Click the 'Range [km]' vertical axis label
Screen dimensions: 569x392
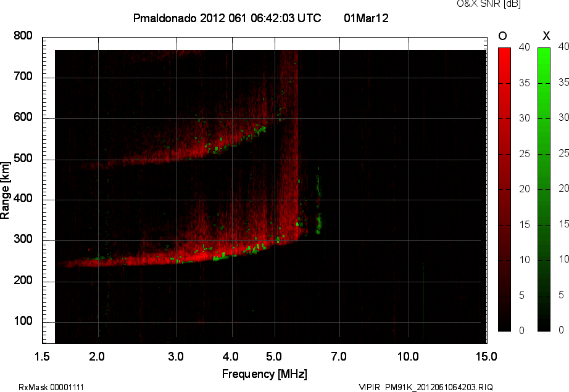tap(6, 189)
